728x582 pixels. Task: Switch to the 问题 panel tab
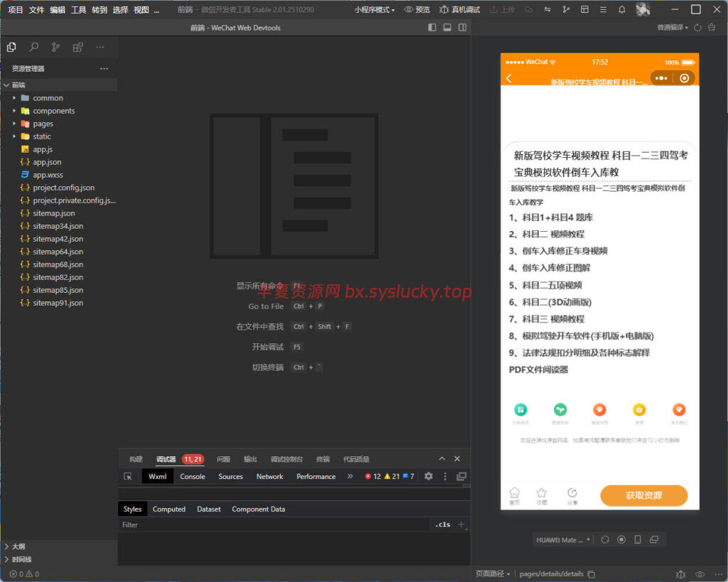[223, 459]
